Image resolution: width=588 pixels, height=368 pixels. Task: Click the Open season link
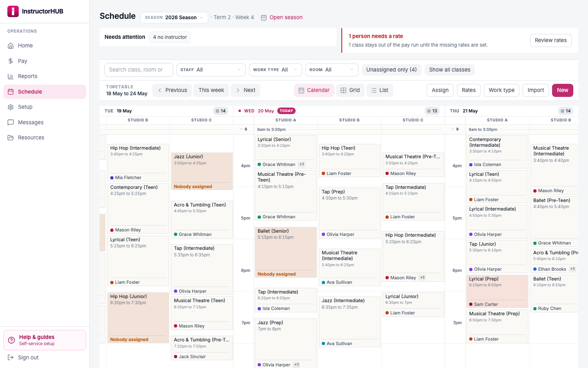(282, 18)
